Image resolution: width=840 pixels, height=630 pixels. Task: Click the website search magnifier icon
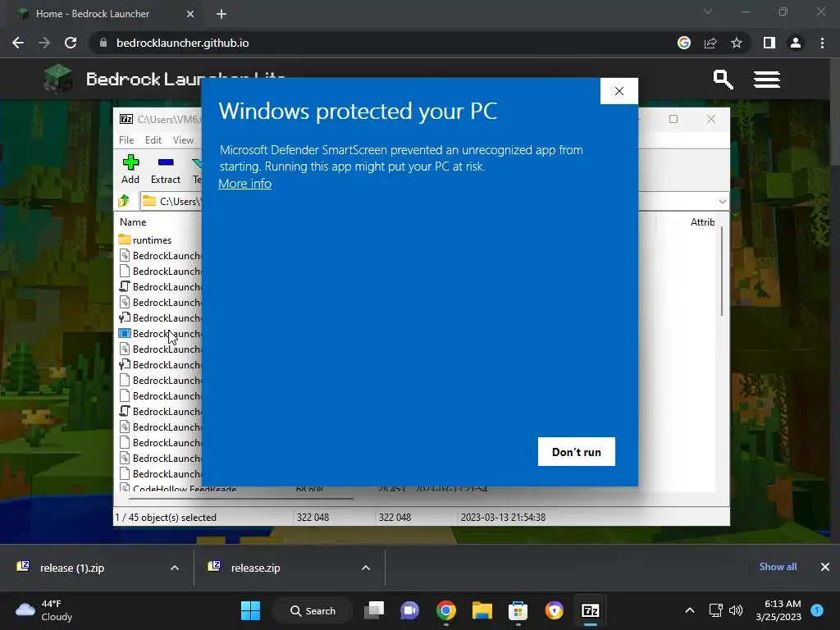pos(724,80)
